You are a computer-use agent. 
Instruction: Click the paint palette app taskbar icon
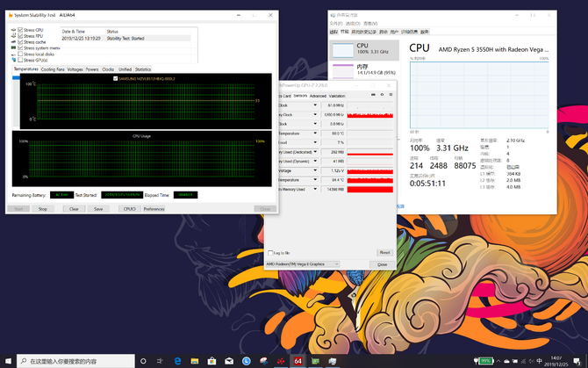click(263, 361)
